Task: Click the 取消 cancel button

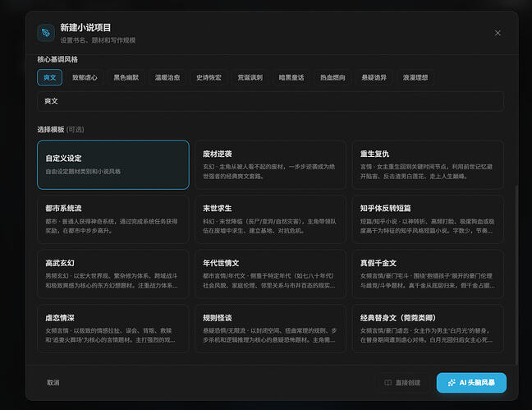Action: (x=53, y=383)
